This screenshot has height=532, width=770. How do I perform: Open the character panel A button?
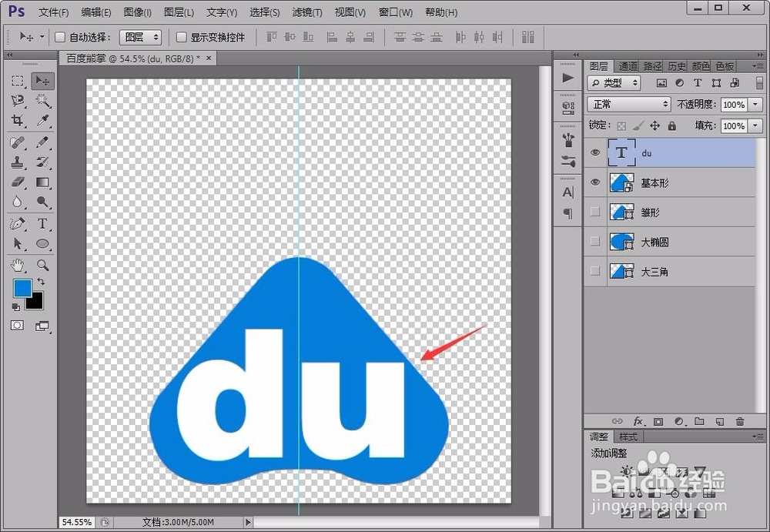(x=567, y=192)
